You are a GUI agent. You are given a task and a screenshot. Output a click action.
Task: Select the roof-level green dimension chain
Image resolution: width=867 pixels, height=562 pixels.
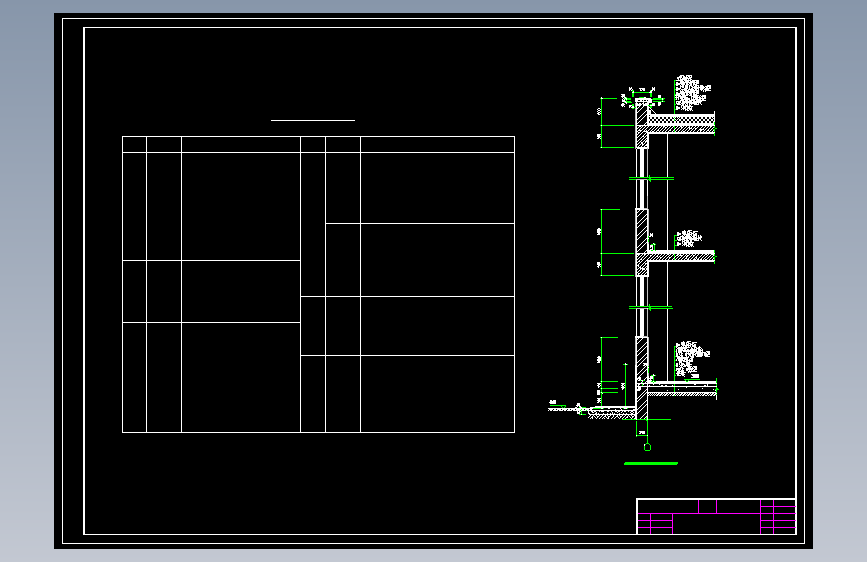point(617,123)
